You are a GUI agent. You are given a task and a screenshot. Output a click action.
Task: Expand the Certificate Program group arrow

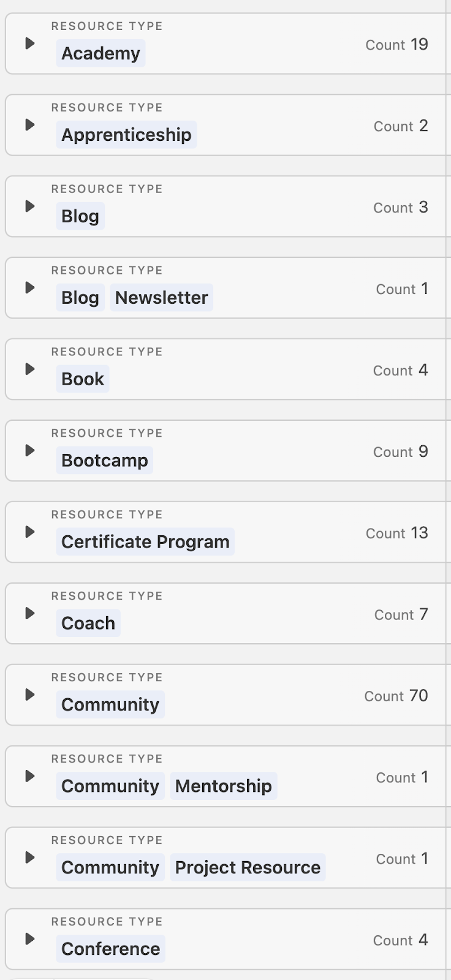[29, 532]
